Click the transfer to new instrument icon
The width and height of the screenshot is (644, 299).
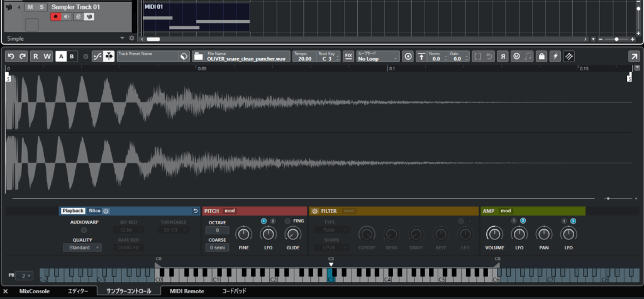(569, 56)
